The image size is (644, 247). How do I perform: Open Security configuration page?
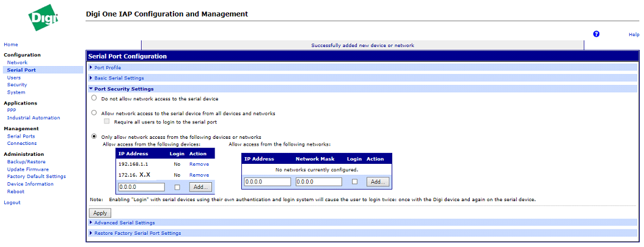(x=17, y=84)
